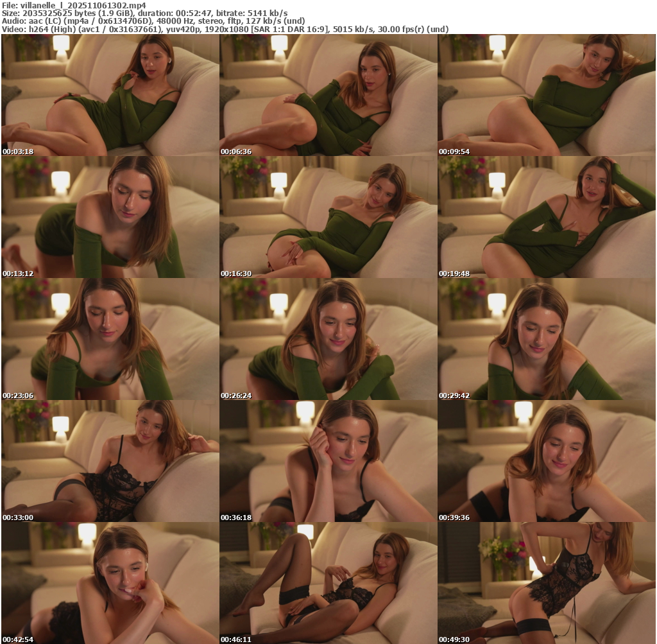Choose the thumbnail labeled 00:16:30
This screenshot has height=644, width=657.
[328, 217]
